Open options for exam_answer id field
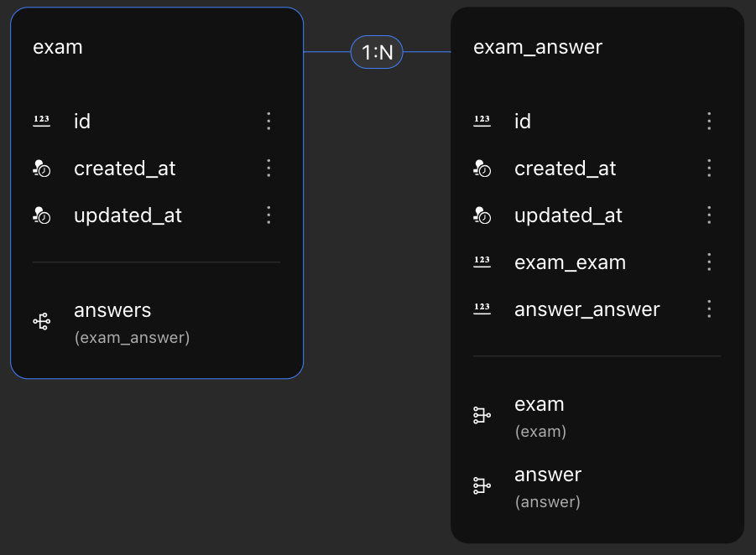Viewport: 756px width, 555px height. [709, 121]
